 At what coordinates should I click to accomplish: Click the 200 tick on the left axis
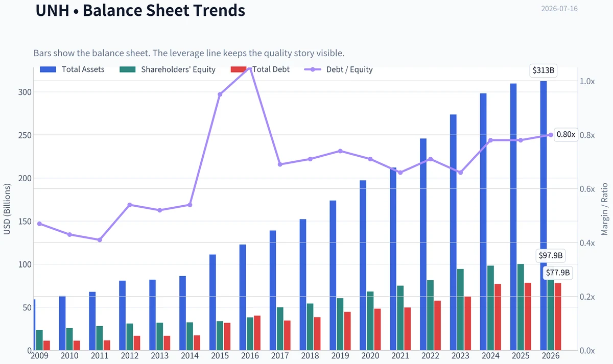(x=25, y=178)
